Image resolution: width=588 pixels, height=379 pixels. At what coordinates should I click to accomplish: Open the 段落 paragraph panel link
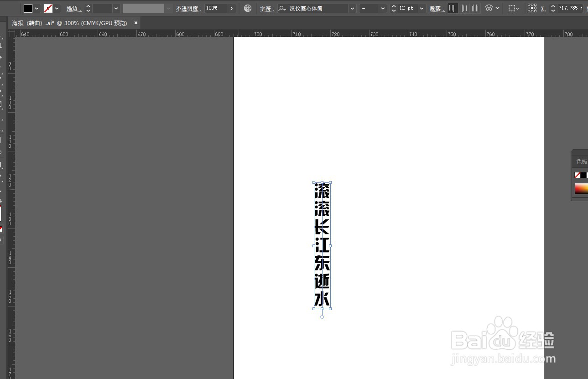[x=436, y=8]
